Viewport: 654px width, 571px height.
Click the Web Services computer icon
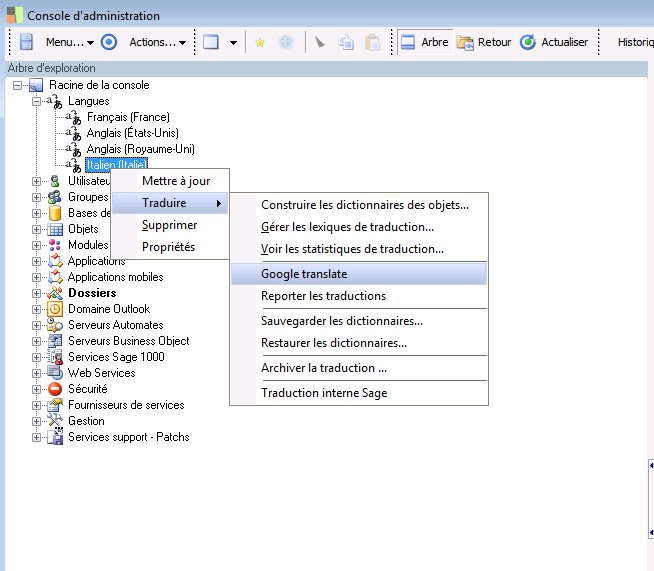point(55,373)
